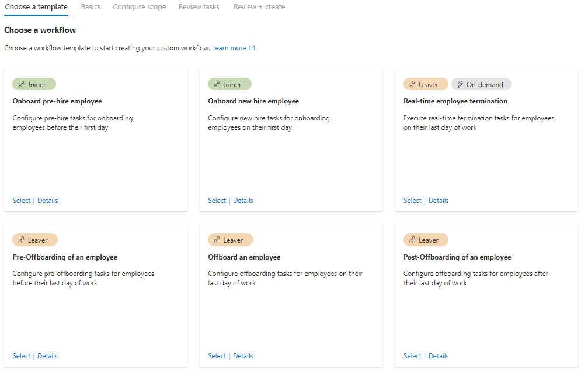View Details for Post-Offboarding of an employee

pyautogui.click(x=439, y=356)
